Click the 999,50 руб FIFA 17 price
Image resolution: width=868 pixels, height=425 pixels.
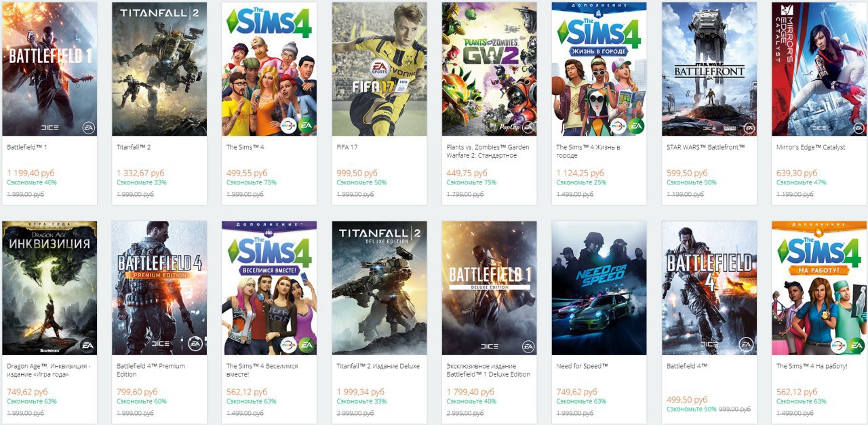click(x=357, y=174)
